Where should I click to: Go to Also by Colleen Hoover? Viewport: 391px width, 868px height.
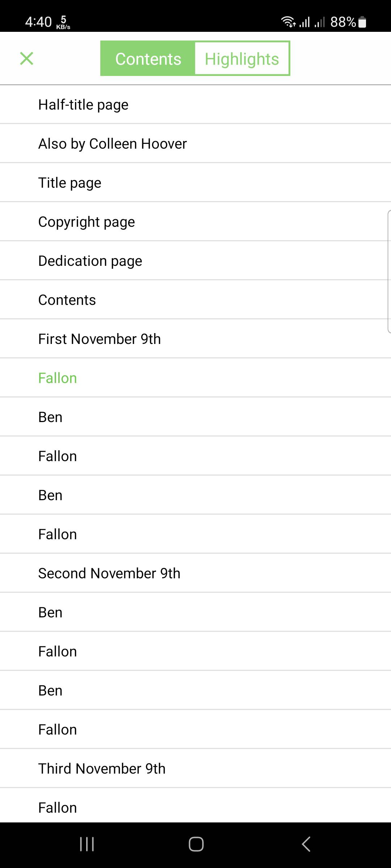[195, 144]
